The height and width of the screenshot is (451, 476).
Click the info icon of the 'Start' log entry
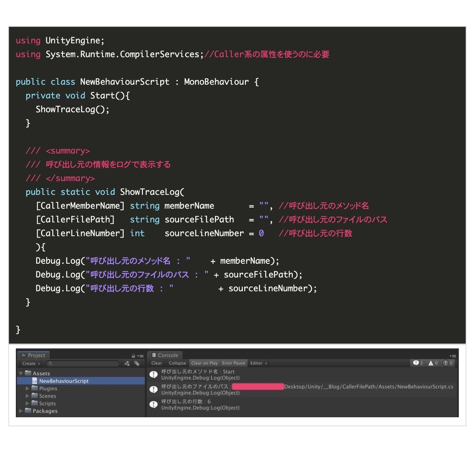click(154, 374)
